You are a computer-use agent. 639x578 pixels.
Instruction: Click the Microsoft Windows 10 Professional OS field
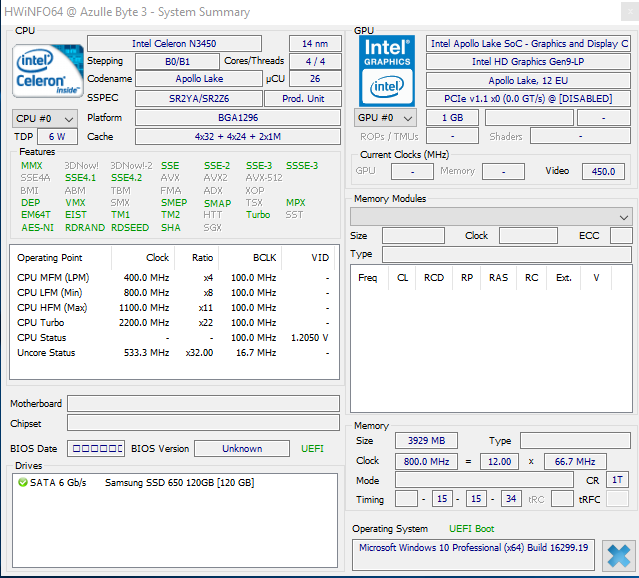tap(473, 555)
